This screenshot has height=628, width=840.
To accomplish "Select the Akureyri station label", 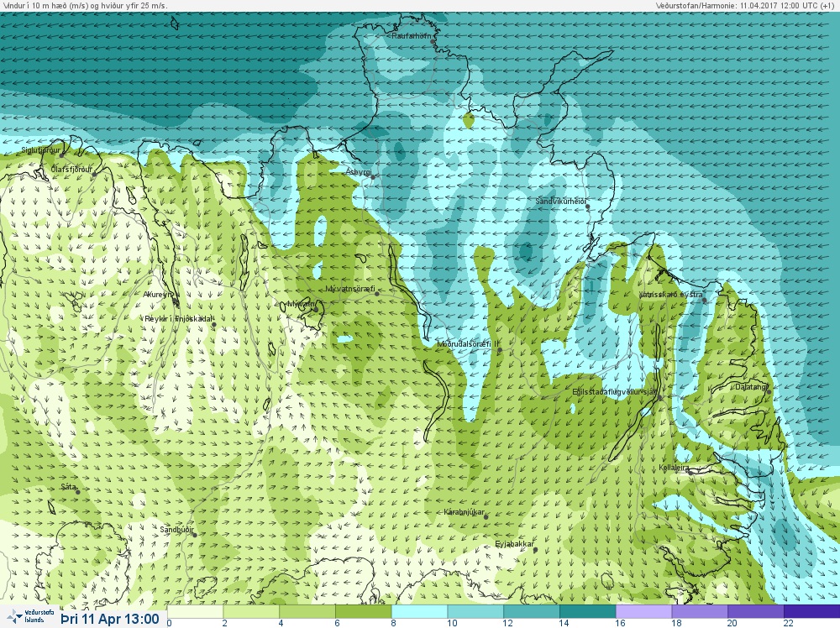I will (159, 295).
